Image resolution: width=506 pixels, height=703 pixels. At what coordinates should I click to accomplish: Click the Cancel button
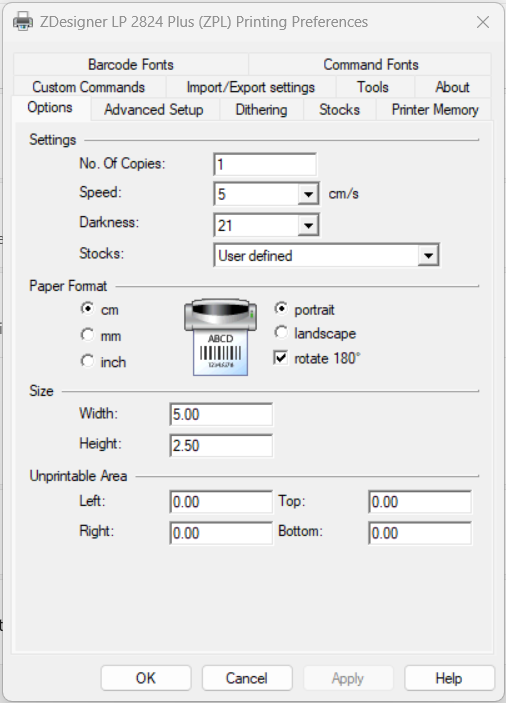(247, 678)
